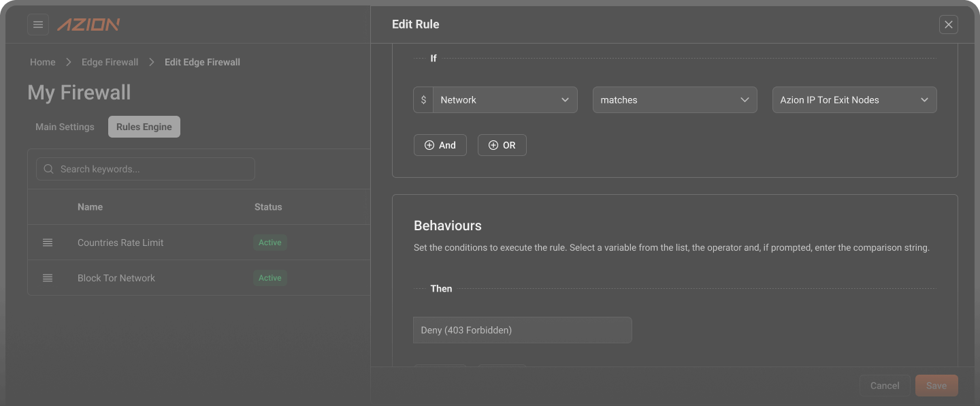Click Edit Edge Firewall breadcrumb

coord(202,62)
